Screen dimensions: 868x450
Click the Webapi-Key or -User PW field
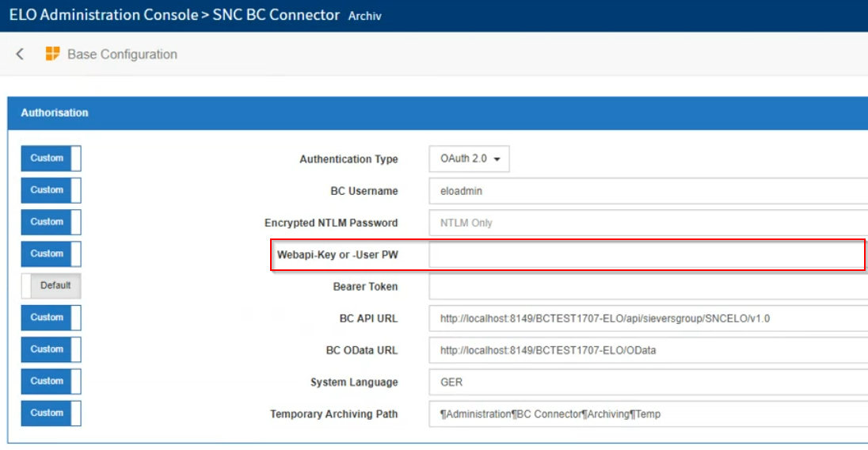(x=646, y=255)
